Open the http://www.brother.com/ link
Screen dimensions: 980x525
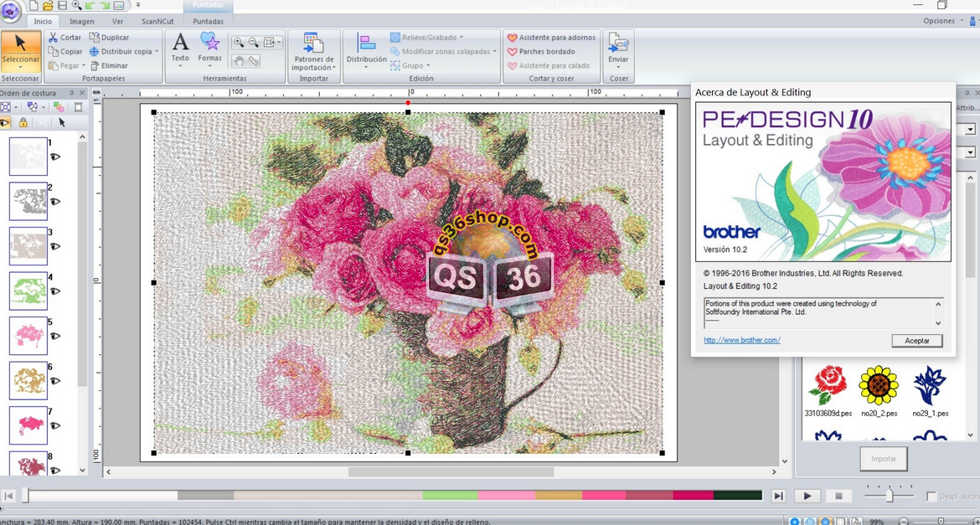[x=742, y=340]
